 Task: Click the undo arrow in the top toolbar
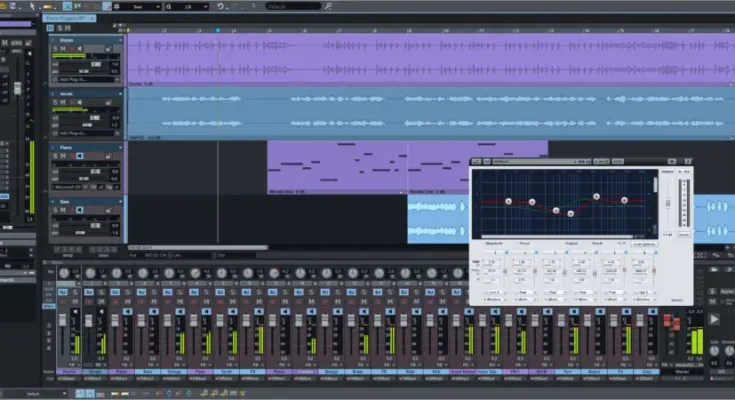pyautogui.click(x=221, y=6)
